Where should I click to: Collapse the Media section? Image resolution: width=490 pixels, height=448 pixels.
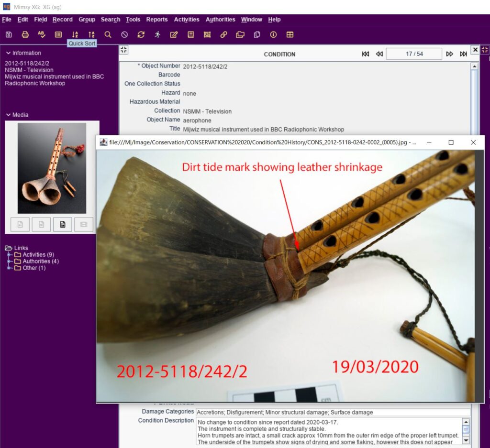point(8,115)
